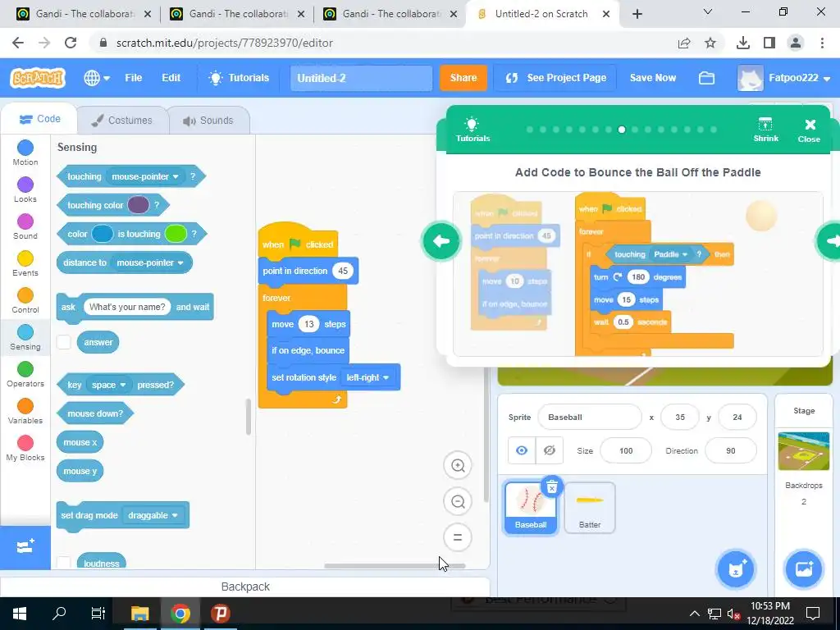Switch to the Costumes tab
Image resolution: width=840 pixels, height=630 pixels.
coord(122,121)
